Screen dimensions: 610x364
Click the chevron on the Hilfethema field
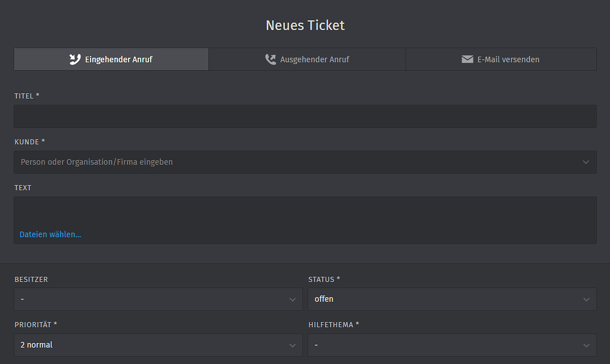tap(586, 345)
